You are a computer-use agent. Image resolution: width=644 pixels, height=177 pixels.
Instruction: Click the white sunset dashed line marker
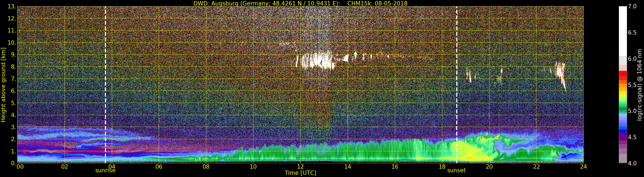(457, 85)
